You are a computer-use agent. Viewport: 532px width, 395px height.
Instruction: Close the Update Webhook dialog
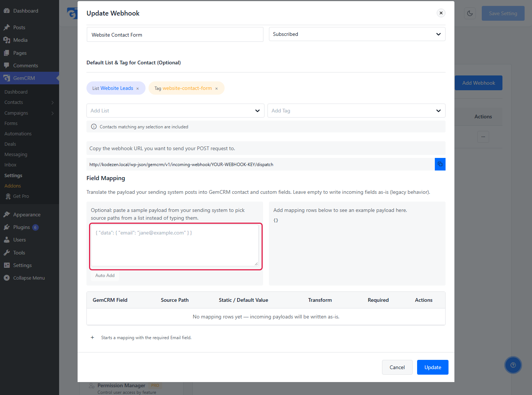(441, 13)
